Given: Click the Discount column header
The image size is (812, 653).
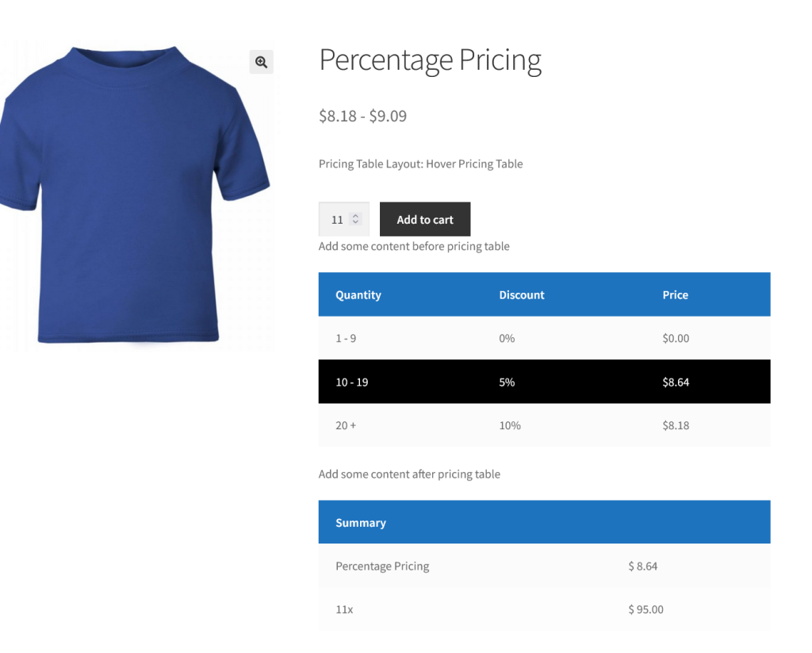Looking at the screenshot, I should tap(522, 295).
